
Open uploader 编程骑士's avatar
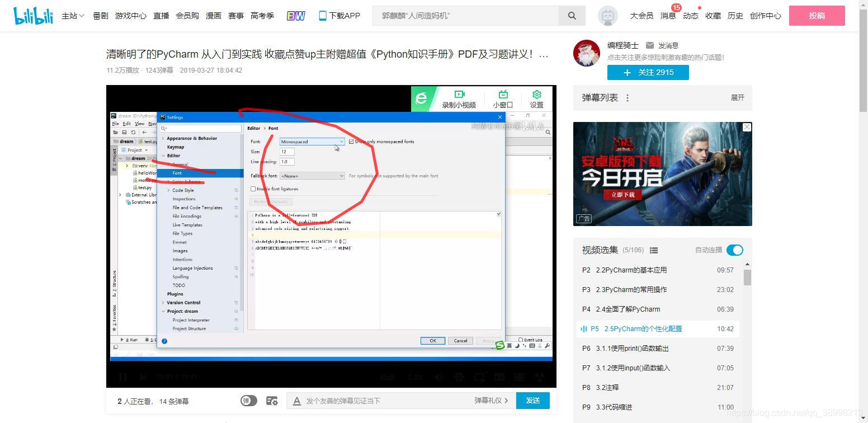tap(587, 53)
